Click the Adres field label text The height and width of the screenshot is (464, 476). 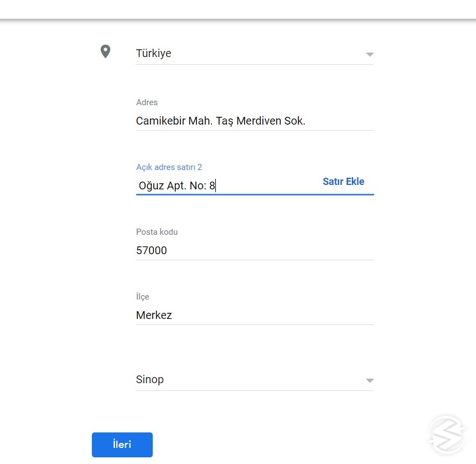click(147, 102)
